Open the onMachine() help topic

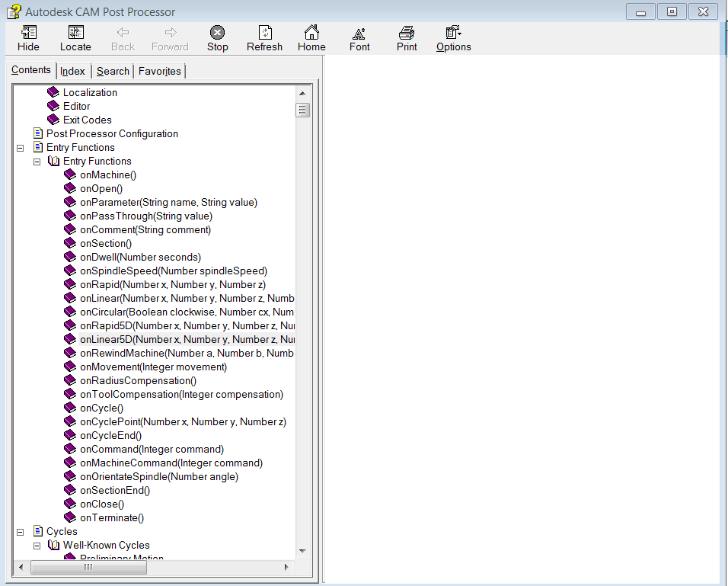[x=107, y=175]
